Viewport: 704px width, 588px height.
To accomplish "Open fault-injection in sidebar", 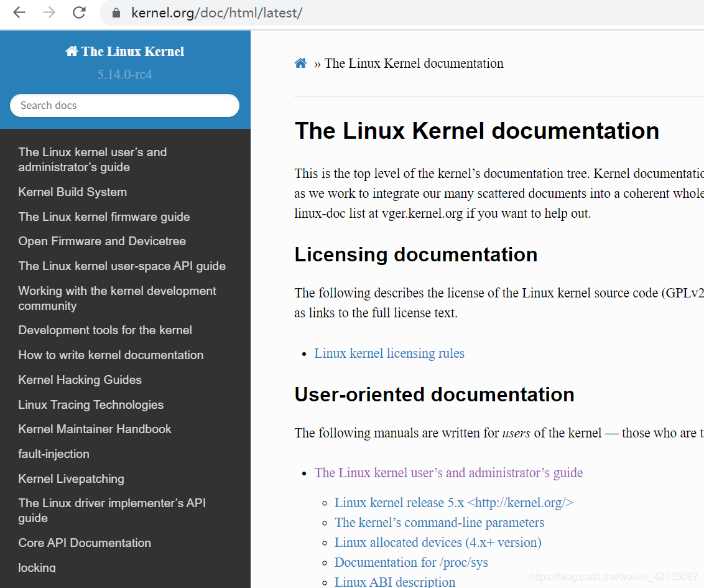I will coord(54,454).
